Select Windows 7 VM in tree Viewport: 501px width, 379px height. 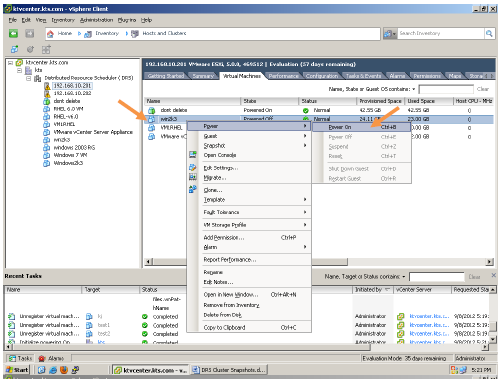click(x=70, y=155)
